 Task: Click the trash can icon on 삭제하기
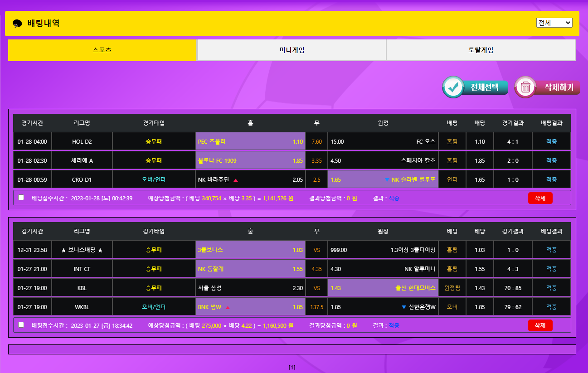point(526,87)
